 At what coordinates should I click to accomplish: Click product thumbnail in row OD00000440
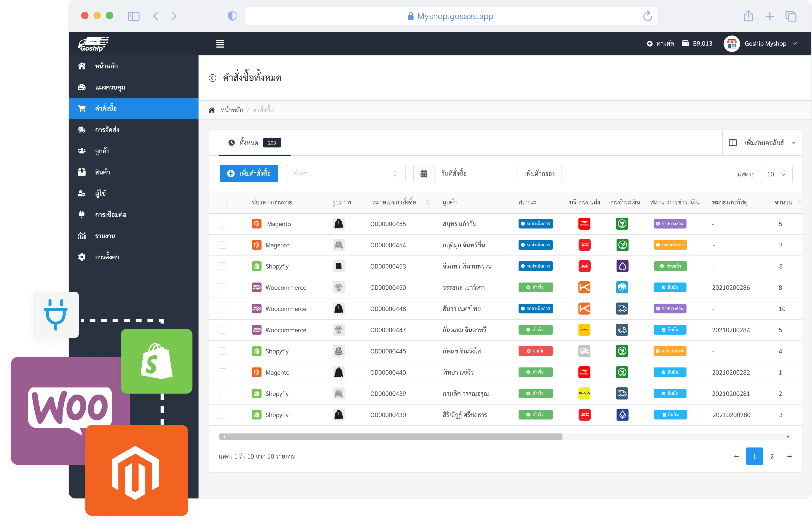[x=339, y=372]
